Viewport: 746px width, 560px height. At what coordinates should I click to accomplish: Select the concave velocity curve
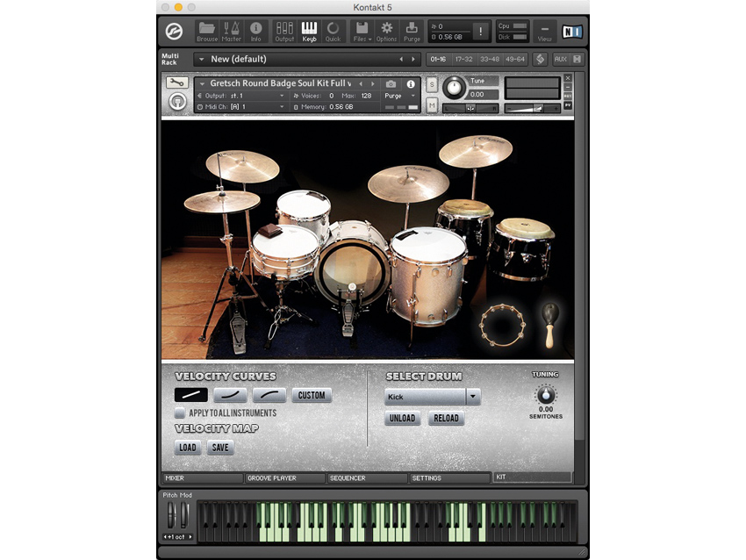230,395
